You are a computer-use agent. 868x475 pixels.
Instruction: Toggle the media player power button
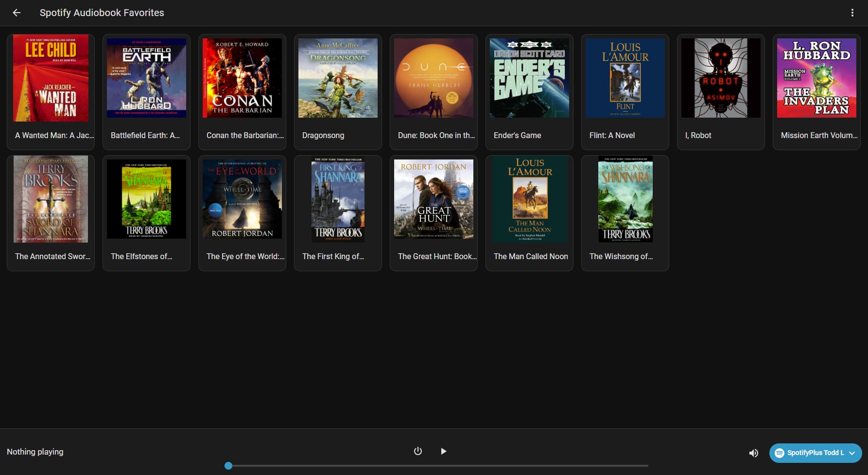coord(417,451)
